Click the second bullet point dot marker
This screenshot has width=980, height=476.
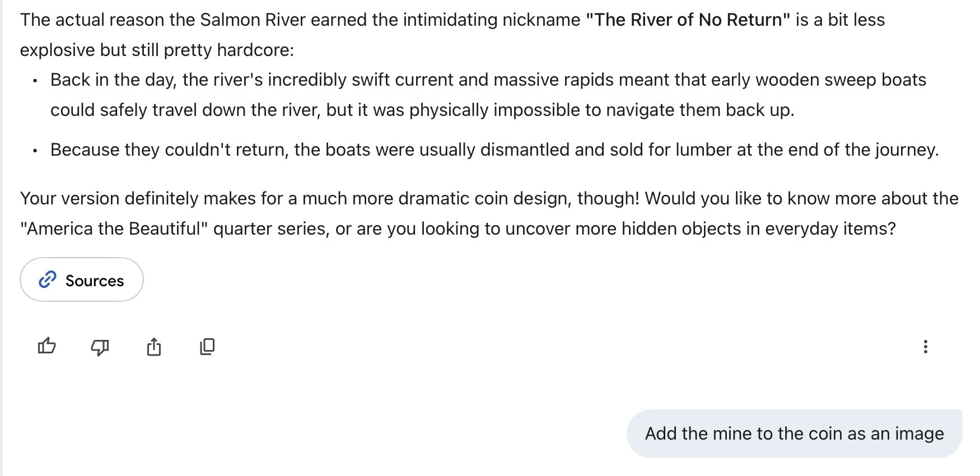pos(35,151)
